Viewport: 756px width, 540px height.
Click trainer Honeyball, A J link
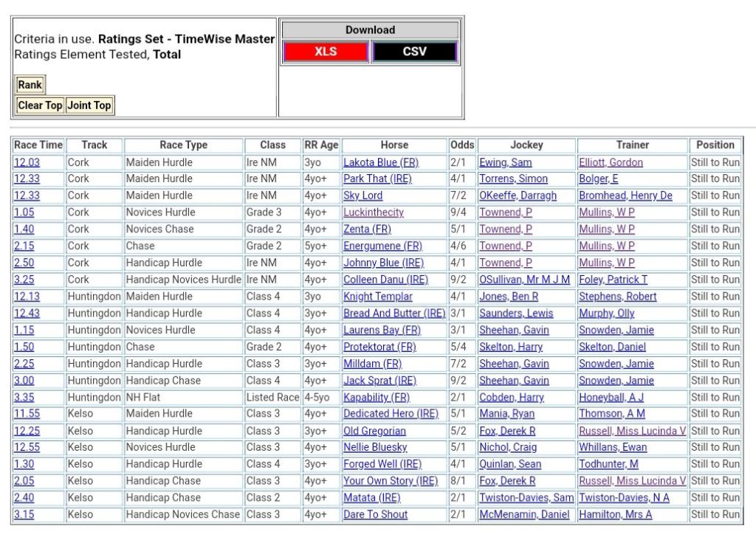pos(611,397)
